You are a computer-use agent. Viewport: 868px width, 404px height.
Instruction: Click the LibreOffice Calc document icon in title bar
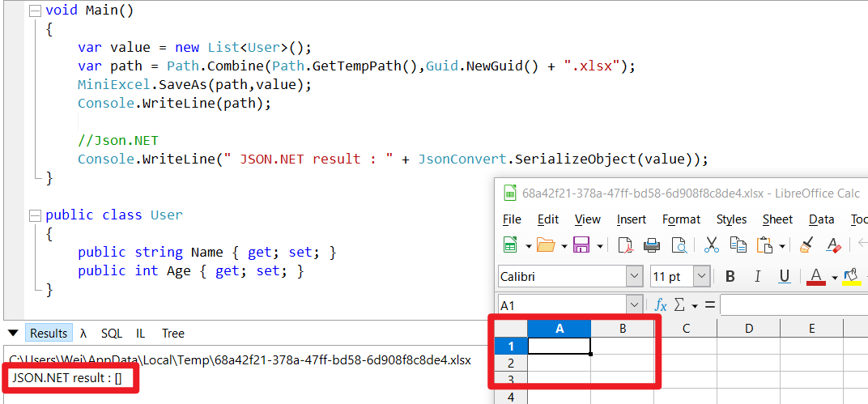(x=510, y=193)
